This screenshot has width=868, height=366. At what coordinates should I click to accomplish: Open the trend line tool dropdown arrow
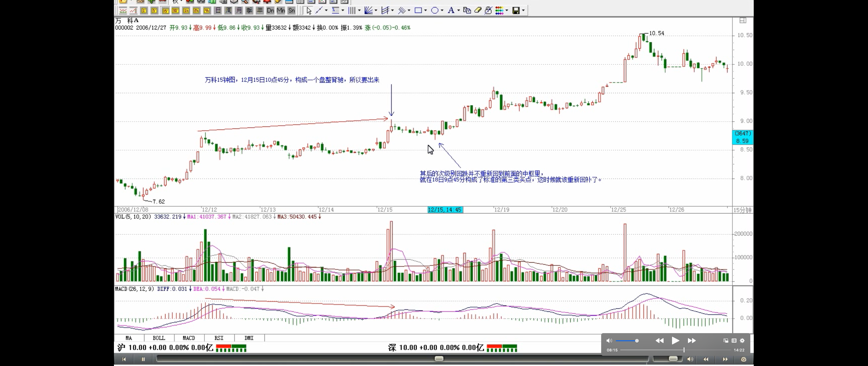point(326,11)
